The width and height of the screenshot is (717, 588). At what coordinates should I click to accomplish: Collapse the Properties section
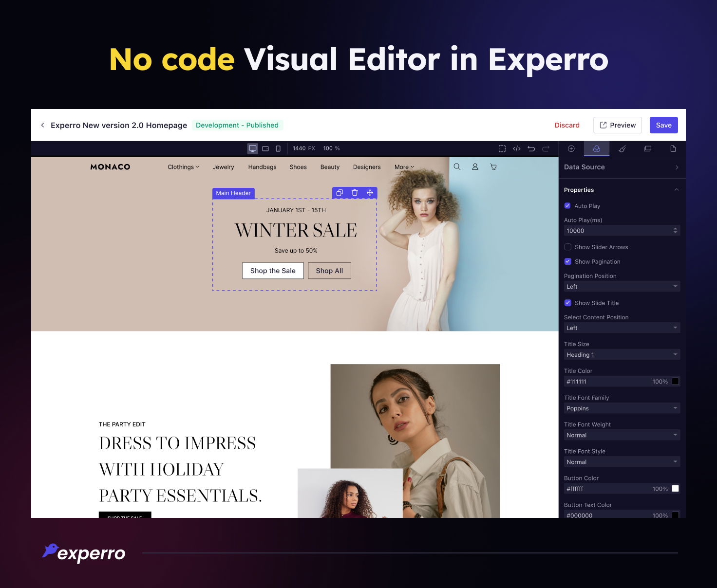click(x=677, y=190)
